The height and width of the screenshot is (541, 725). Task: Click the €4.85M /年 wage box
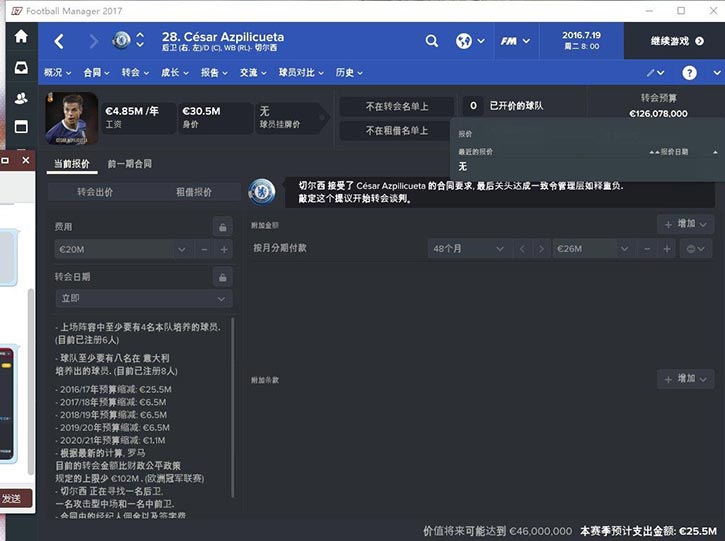pos(138,118)
